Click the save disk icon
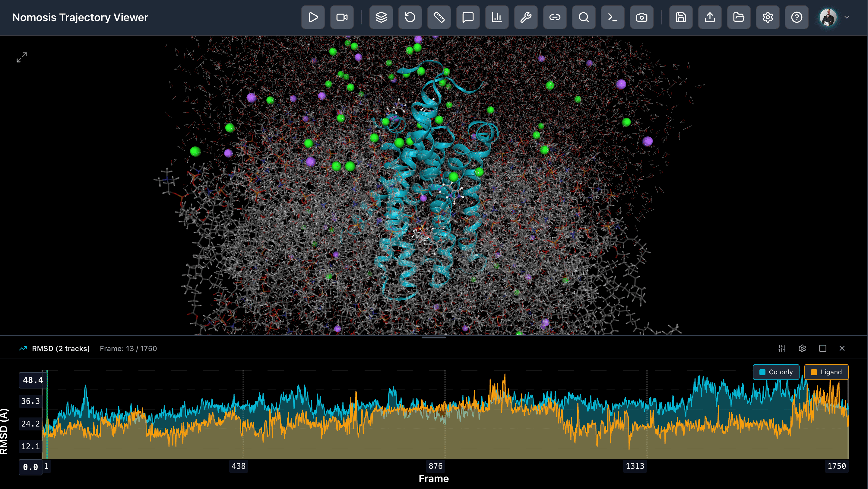Image resolution: width=868 pixels, height=489 pixels. click(x=681, y=17)
